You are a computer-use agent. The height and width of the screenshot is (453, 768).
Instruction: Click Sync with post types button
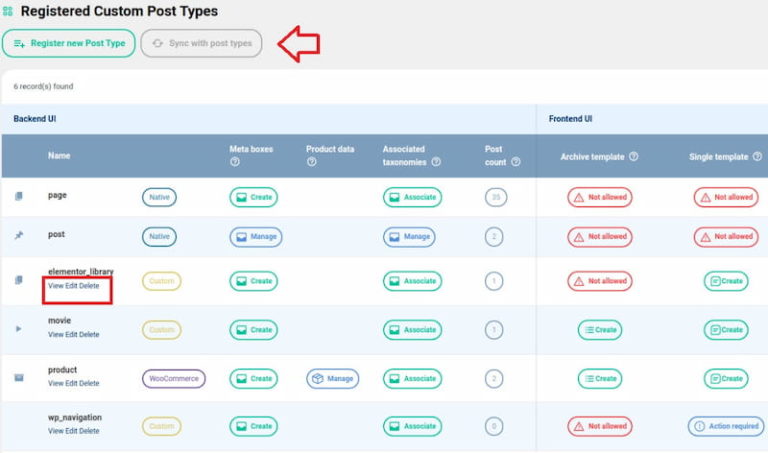(x=201, y=43)
